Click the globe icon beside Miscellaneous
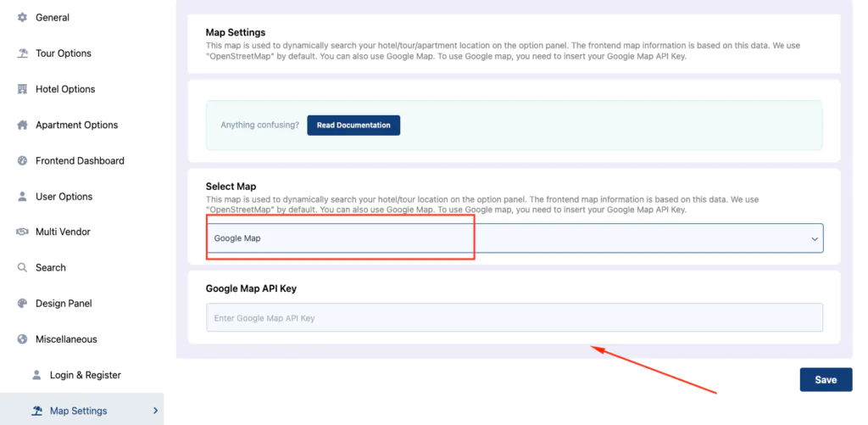Image resolution: width=868 pixels, height=425 pixels. (x=22, y=339)
